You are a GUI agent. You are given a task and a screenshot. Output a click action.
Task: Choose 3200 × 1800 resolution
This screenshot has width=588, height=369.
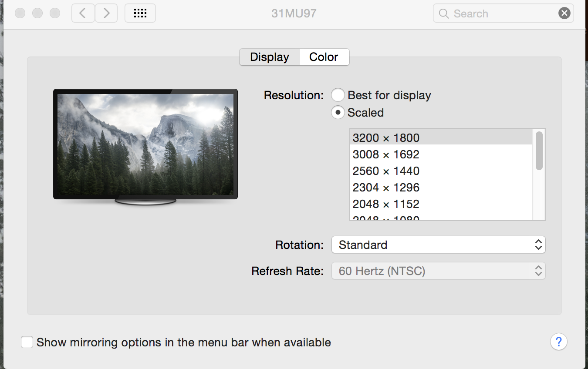point(441,138)
